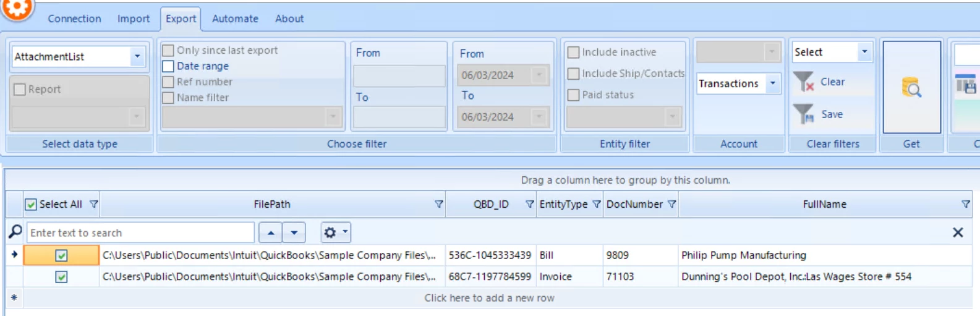Toggle the Paid status checkbox

click(573, 95)
